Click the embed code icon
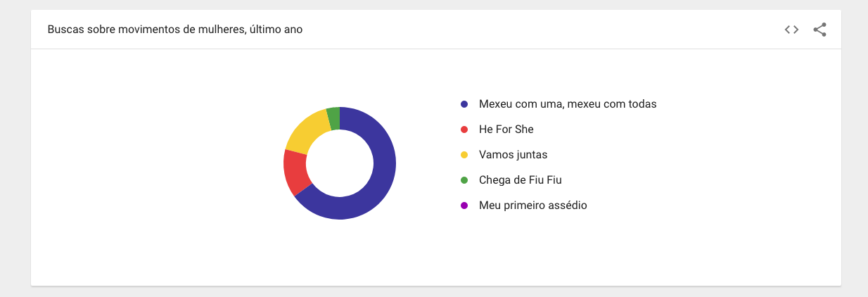Viewport: 868px width, 297px height. click(791, 30)
